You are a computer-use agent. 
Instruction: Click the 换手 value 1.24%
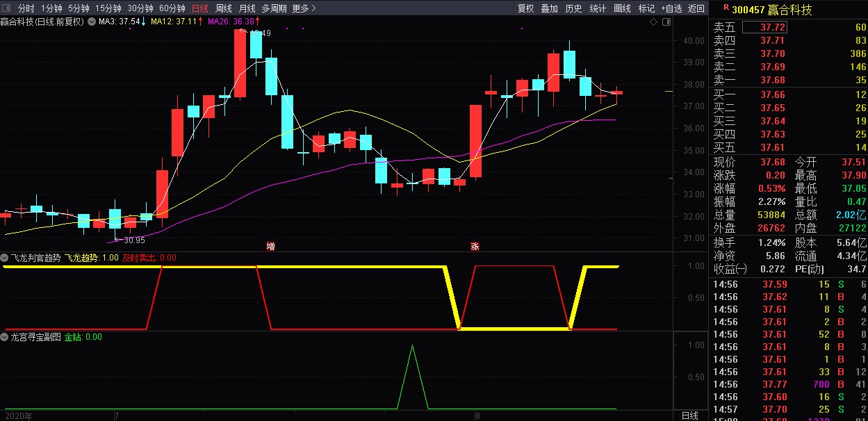[x=773, y=242]
